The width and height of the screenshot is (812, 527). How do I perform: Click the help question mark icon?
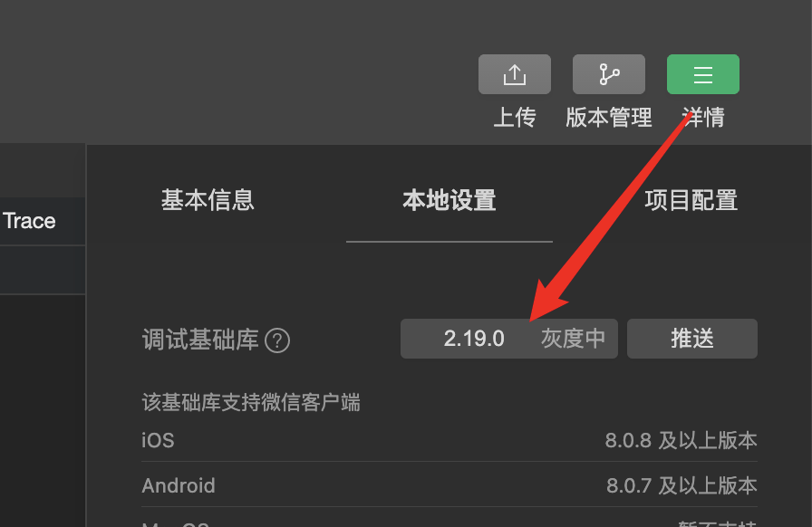point(277,340)
